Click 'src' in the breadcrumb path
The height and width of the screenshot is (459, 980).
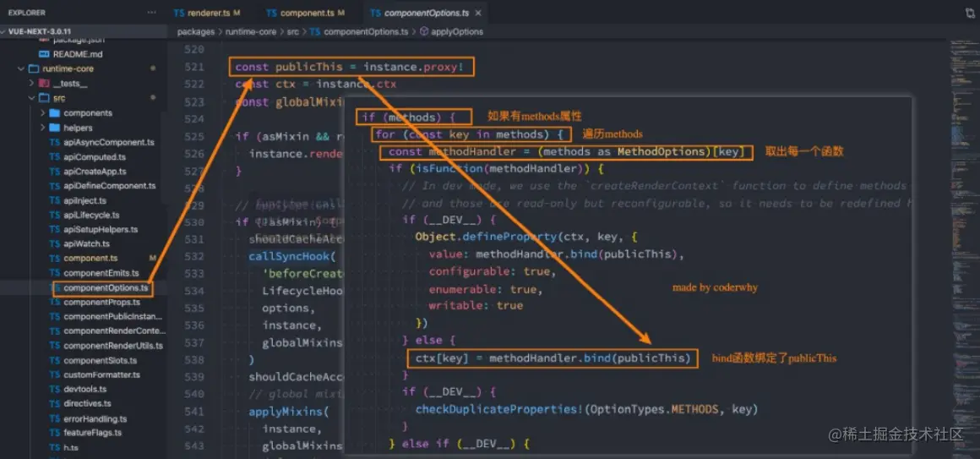[292, 31]
